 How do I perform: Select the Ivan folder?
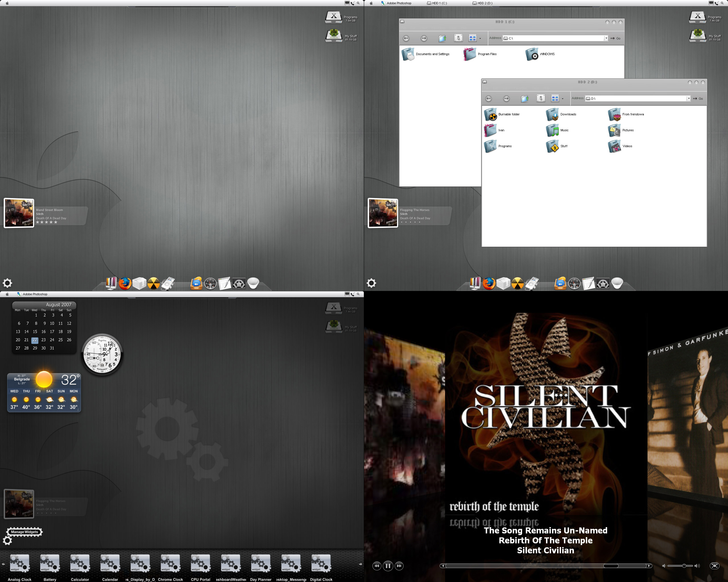494,130
